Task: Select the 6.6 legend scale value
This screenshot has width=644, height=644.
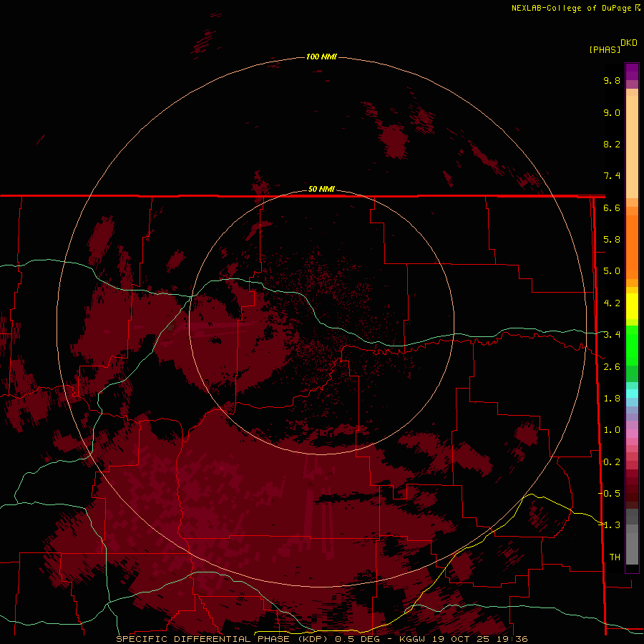Action: (612, 208)
